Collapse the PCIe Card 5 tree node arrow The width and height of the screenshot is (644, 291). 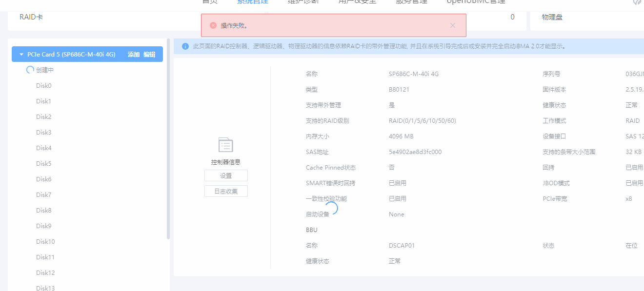pyautogui.click(x=21, y=55)
